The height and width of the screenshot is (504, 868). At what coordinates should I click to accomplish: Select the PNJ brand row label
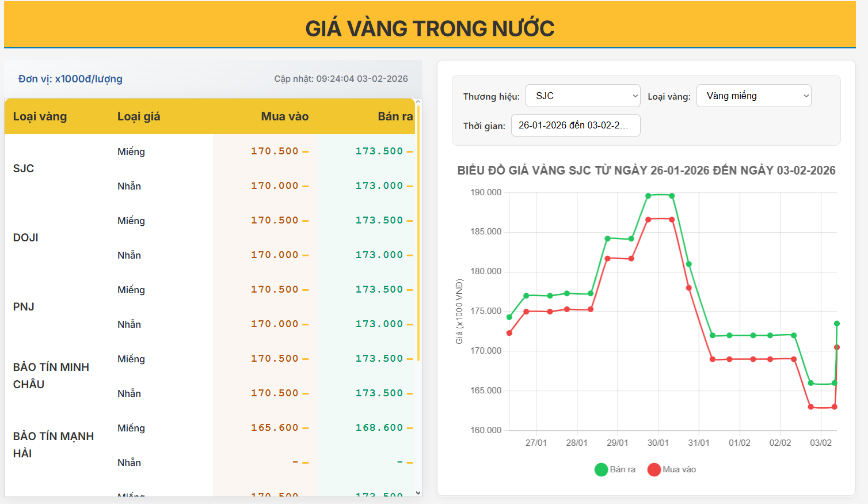[x=24, y=306]
